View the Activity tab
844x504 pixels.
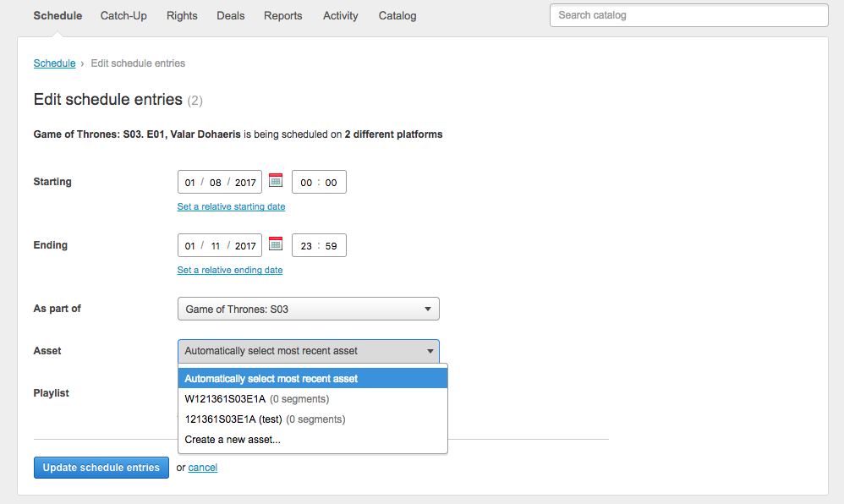point(340,15)
